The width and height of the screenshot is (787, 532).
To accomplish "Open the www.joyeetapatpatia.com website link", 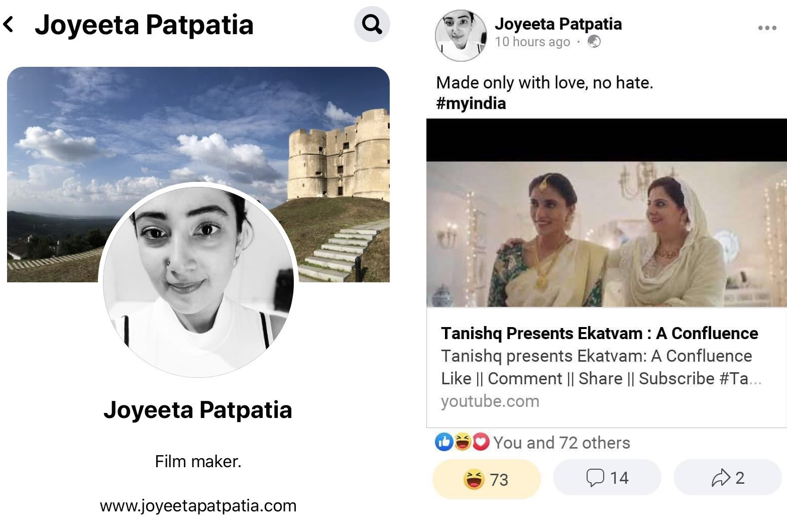I will [198, 505].
